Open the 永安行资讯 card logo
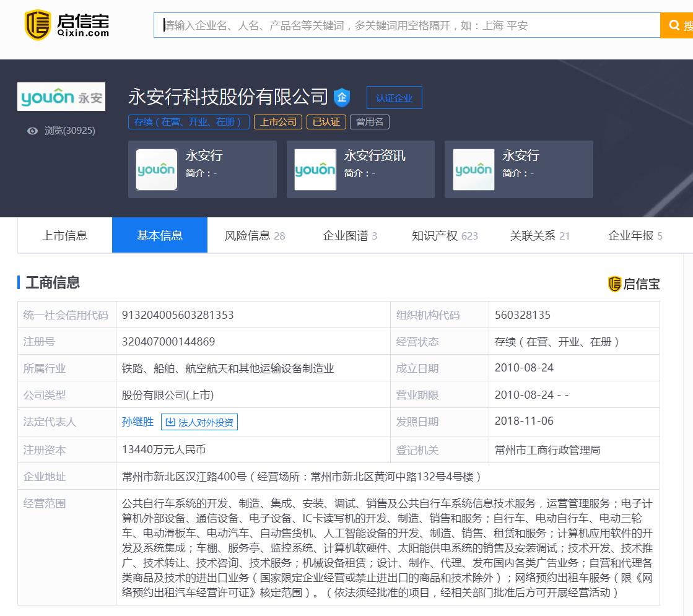Image resolution: width=693 pixels, height=616 pixels. [x=315, y=170]
